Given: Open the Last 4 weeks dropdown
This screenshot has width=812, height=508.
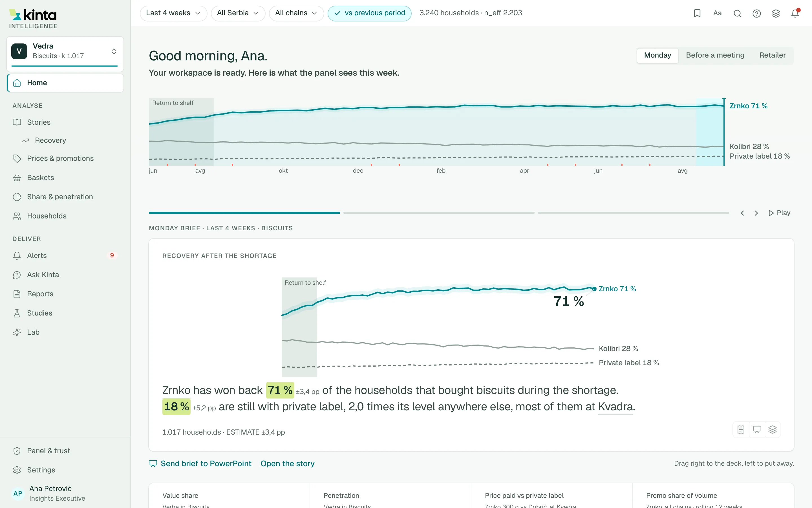Looking at the screenshot, I should coord(173,13).
